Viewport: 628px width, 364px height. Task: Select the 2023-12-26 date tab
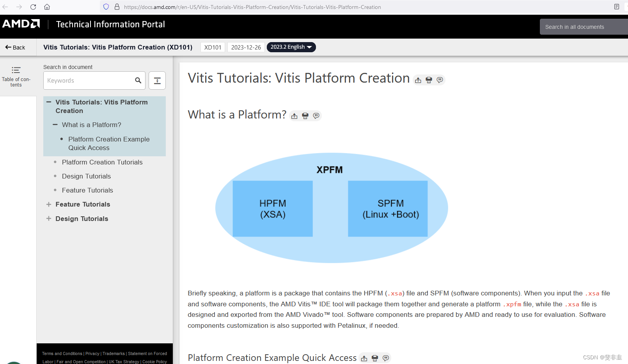point(246,47)
